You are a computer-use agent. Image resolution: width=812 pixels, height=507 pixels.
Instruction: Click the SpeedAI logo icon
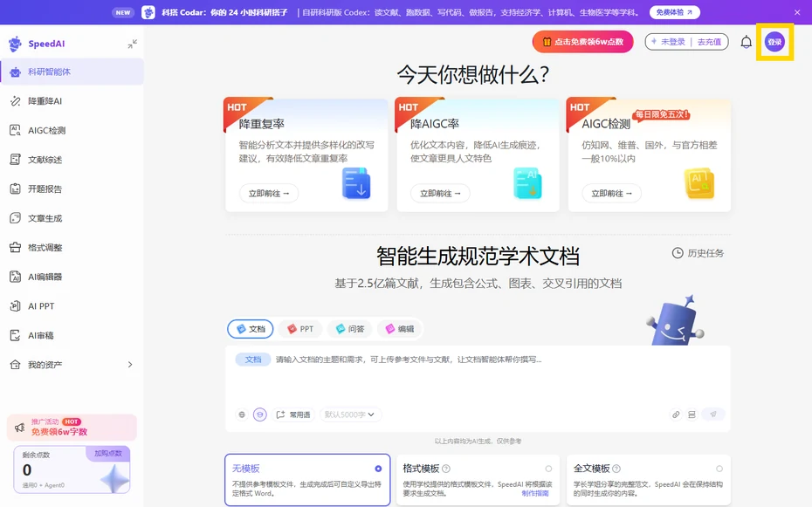(x=15, y=44)
